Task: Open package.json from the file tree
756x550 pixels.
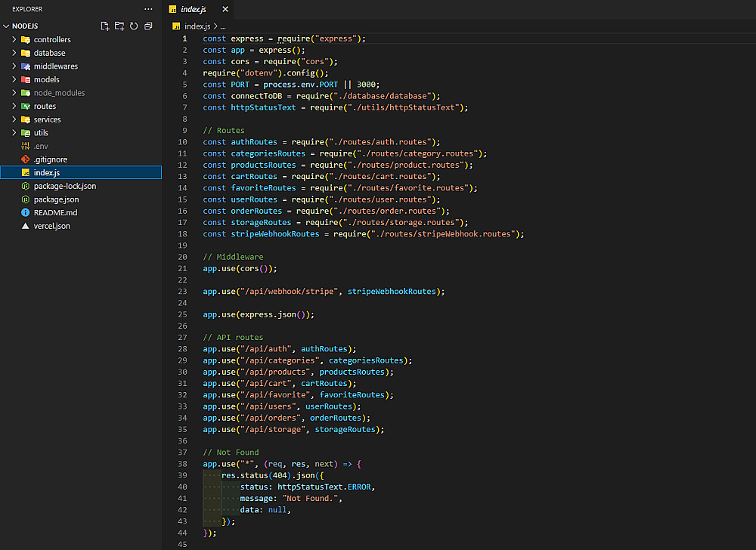Action: point(56,199)
